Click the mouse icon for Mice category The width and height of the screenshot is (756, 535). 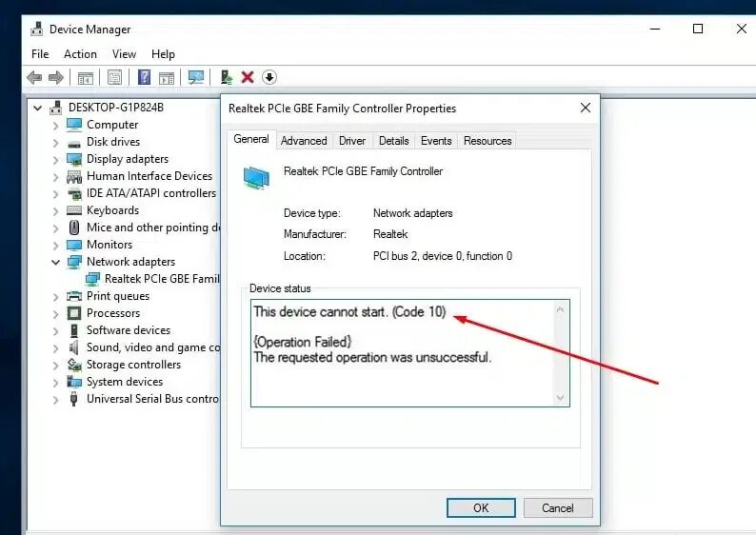[74, 228]
